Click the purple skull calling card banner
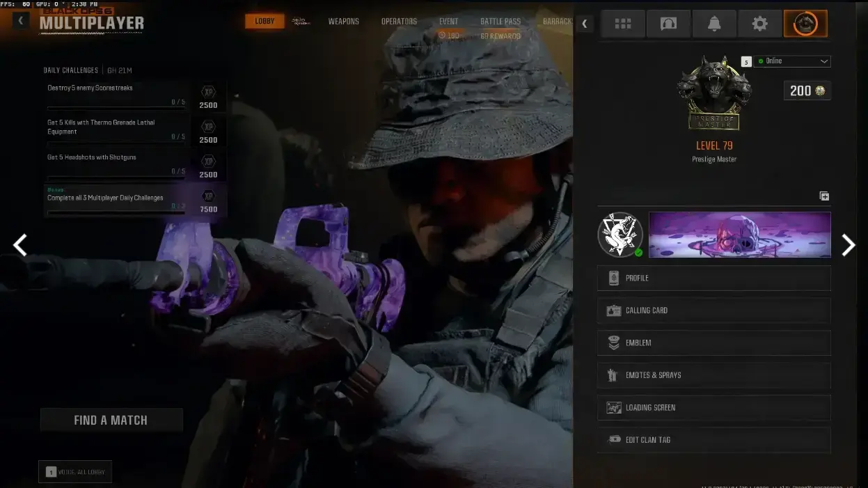Viewport: 868px width, 488px height. [x=739, y=235]
